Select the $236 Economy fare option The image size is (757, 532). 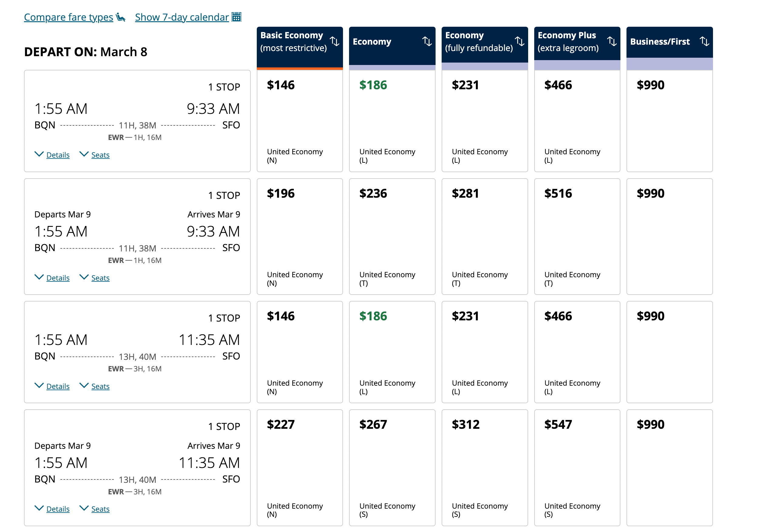coord(392,237)
